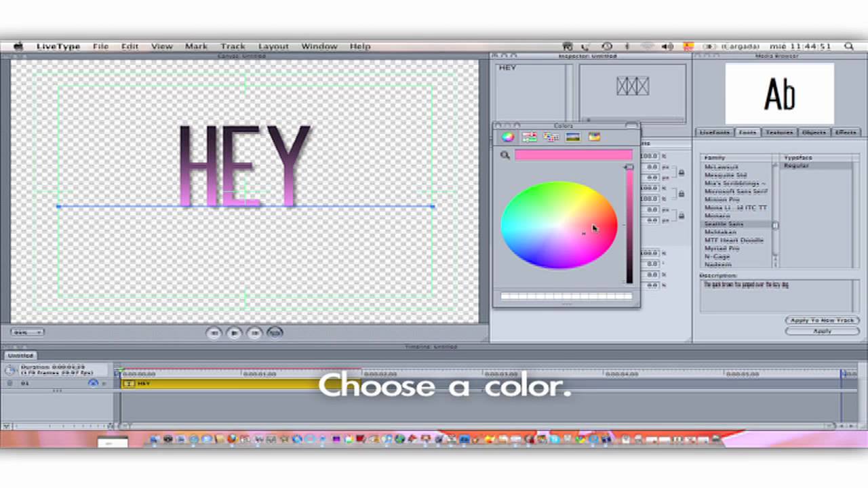Pick a color on the color wheel
This screenshot has height=488, width=868.
(559, 225)
